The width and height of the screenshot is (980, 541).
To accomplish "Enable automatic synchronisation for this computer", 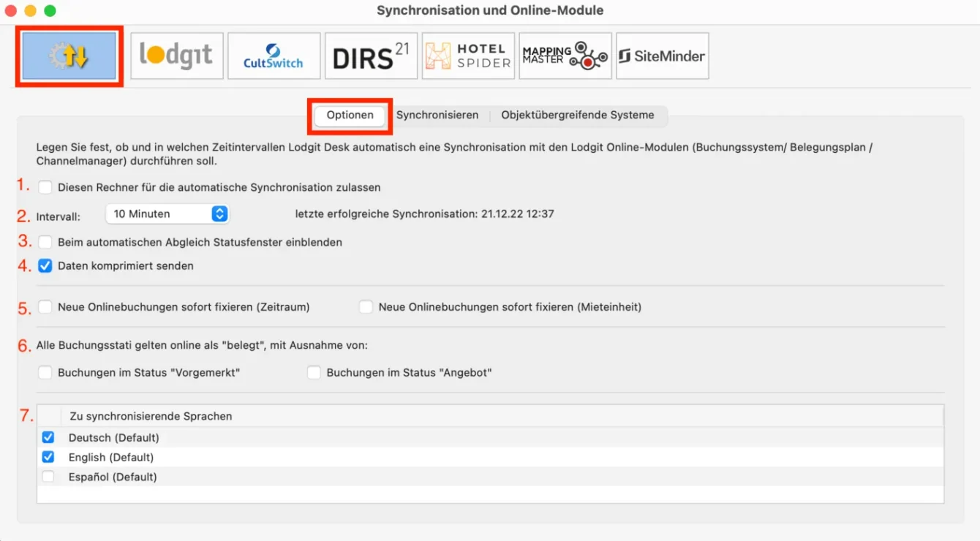I will (x=45, y=187).
